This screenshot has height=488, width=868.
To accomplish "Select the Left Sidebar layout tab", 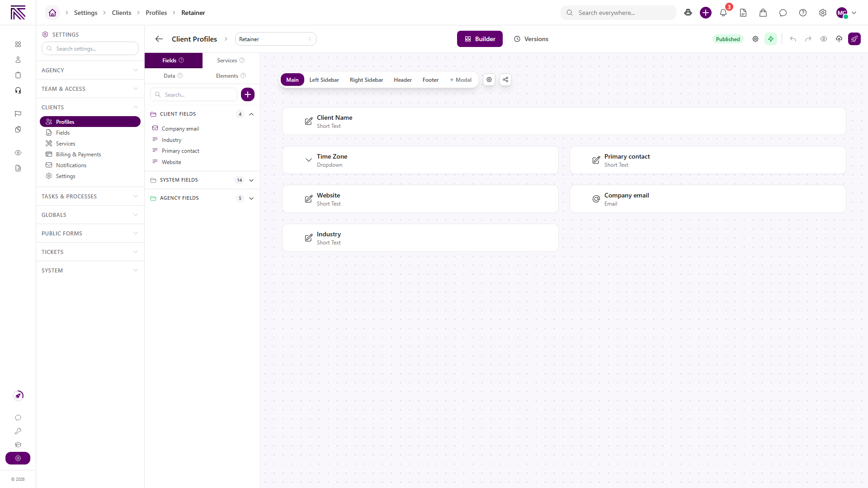I will [324, 80].
